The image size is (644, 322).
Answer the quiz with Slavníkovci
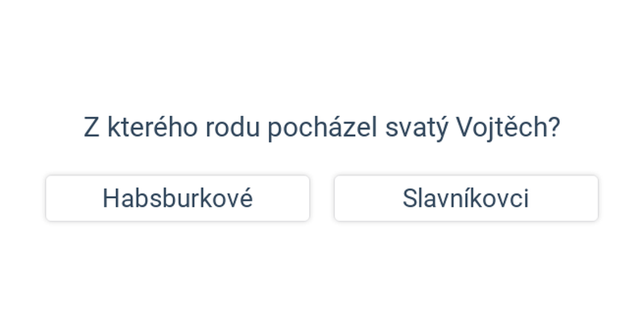coord(466,198)
